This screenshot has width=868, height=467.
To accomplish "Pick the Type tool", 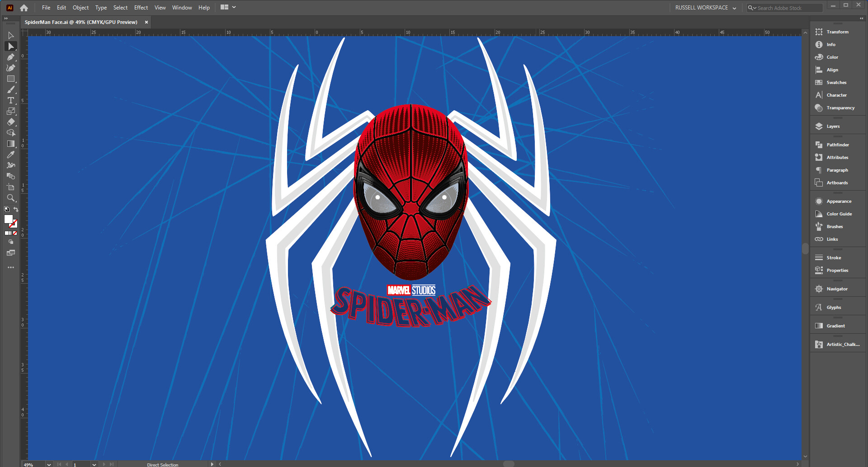I will (x=11, y=100).
